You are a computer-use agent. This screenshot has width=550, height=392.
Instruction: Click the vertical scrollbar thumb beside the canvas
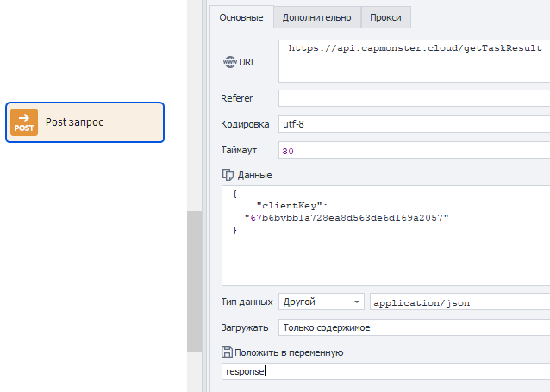coord(195,280)
